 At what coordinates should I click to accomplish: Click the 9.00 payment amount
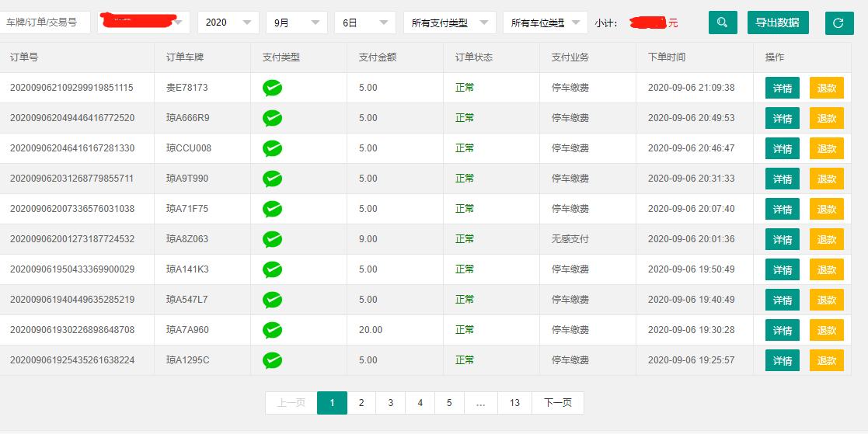(x=368, y=239)
